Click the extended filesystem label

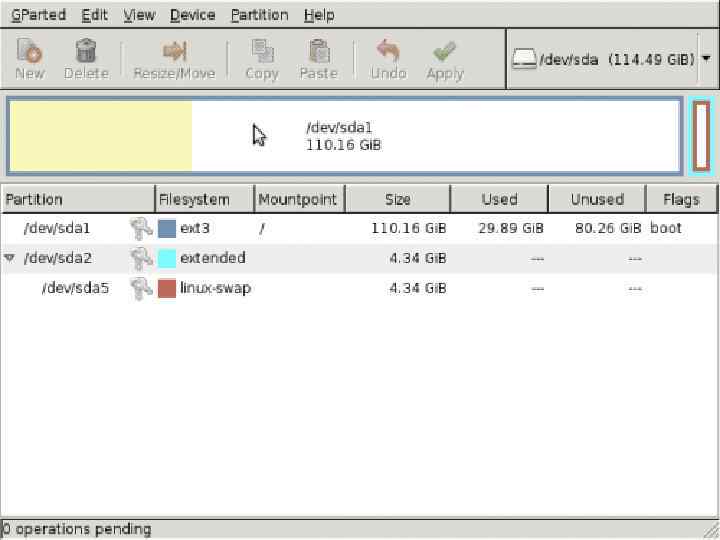(213, 258)
